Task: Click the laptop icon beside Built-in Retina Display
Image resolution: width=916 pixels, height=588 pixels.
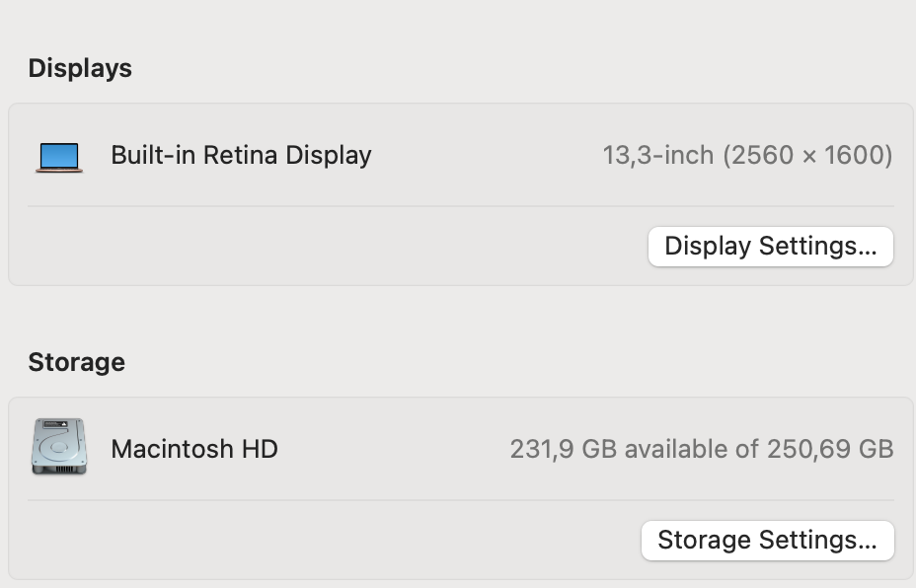Action: click(x=59, y=156)
